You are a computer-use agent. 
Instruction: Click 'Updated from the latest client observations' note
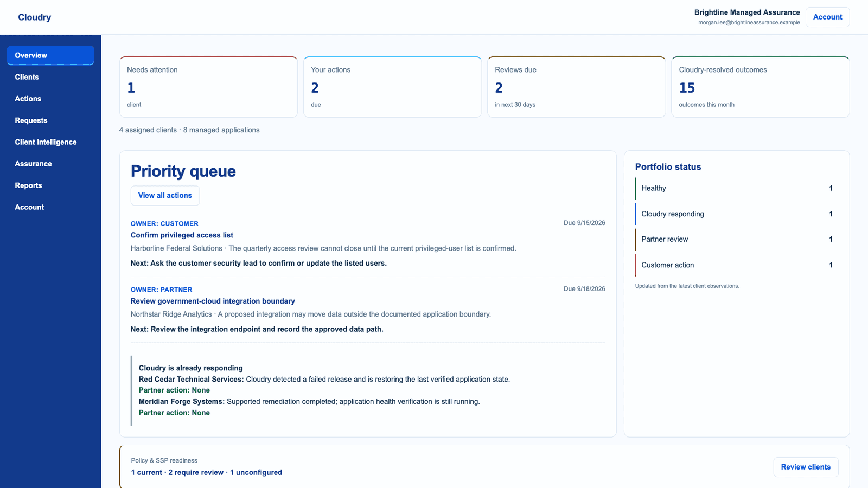click(687, 286)
